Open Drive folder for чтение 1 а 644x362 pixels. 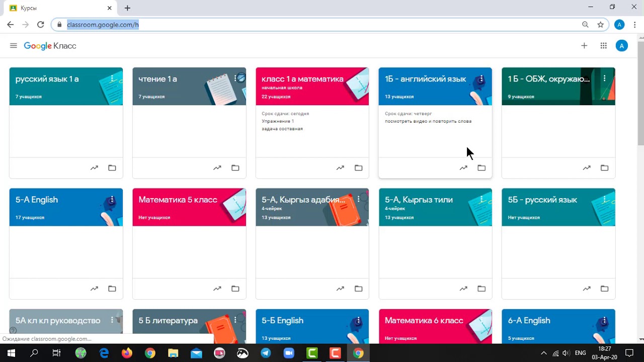[235, 168]
